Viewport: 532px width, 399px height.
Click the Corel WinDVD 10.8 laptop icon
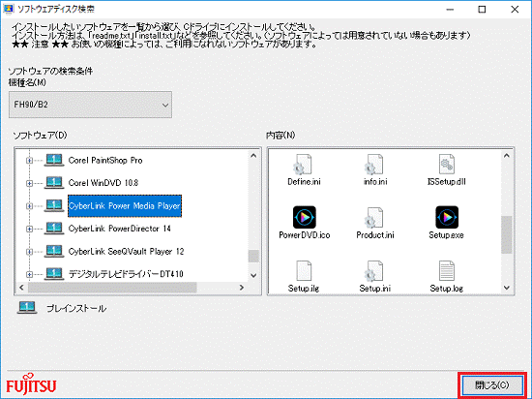(54, 183)
